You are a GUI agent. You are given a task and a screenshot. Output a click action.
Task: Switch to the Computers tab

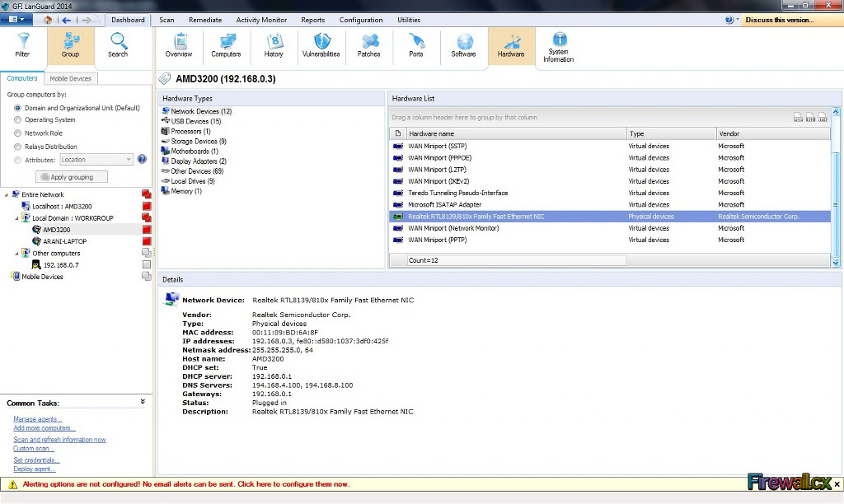tap(22, 78)
